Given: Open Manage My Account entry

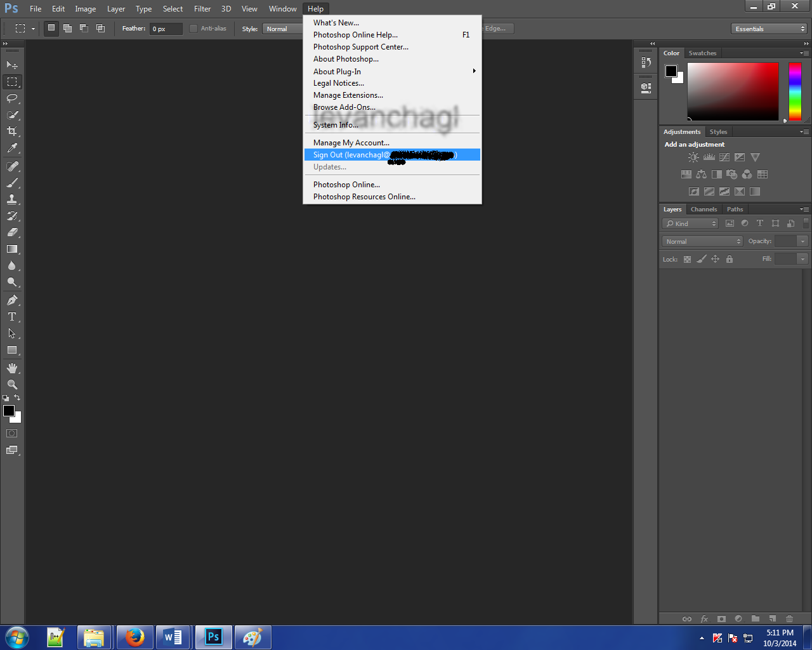Looking at the screenshot, I should tap(393, 143).
